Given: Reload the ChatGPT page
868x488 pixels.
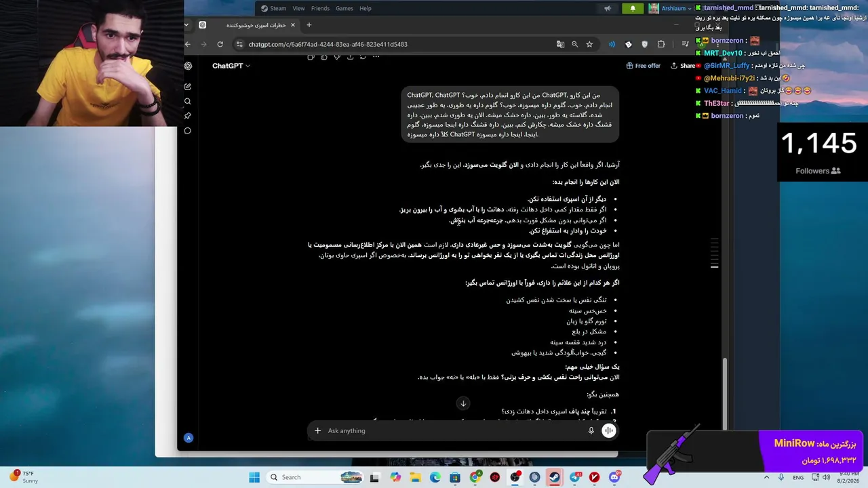Looking at the screenshot, I should (220, 44).
